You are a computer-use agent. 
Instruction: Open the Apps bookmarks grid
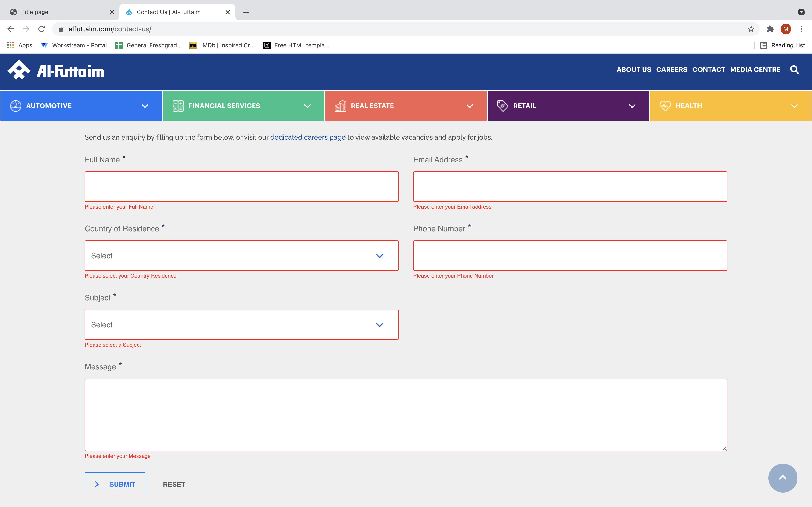pos(20,45)
